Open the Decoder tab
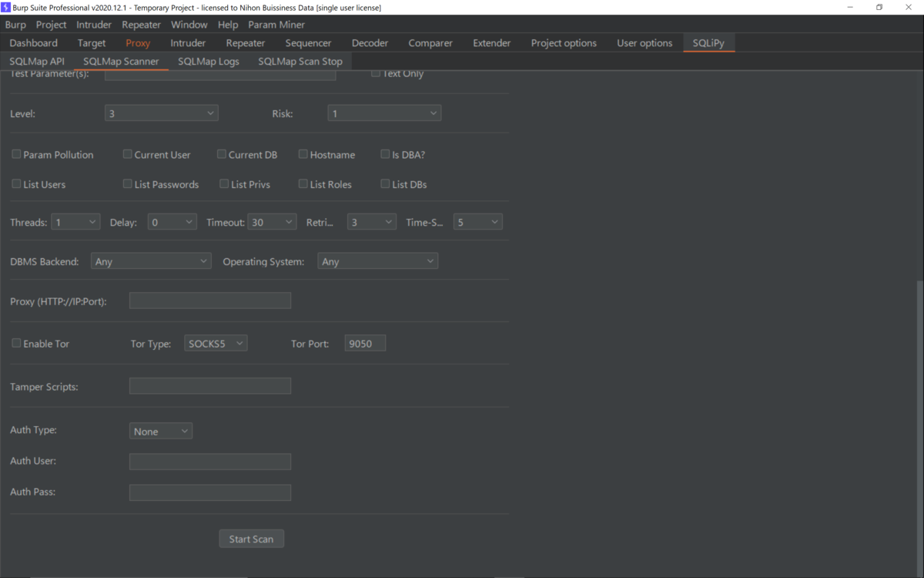 coord(370,43)
